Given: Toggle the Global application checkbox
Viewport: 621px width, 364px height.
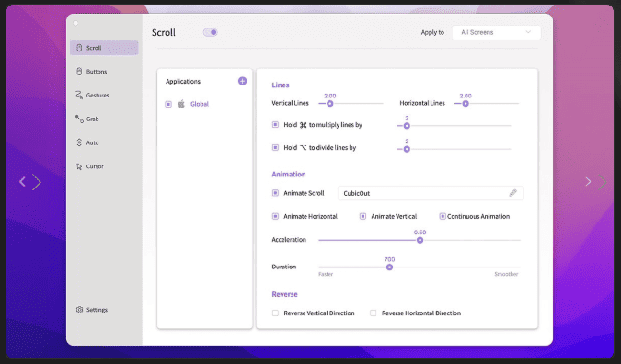Looking at the screenshot, I should click(x=168, y=105).
